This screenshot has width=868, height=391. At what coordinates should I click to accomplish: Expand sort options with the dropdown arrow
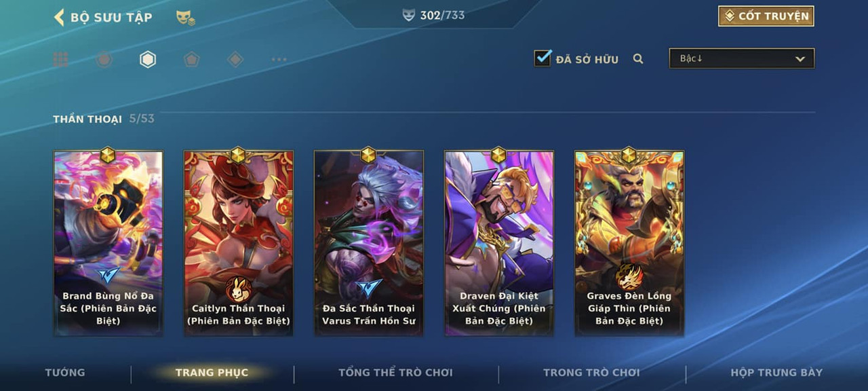pos(800,59)
